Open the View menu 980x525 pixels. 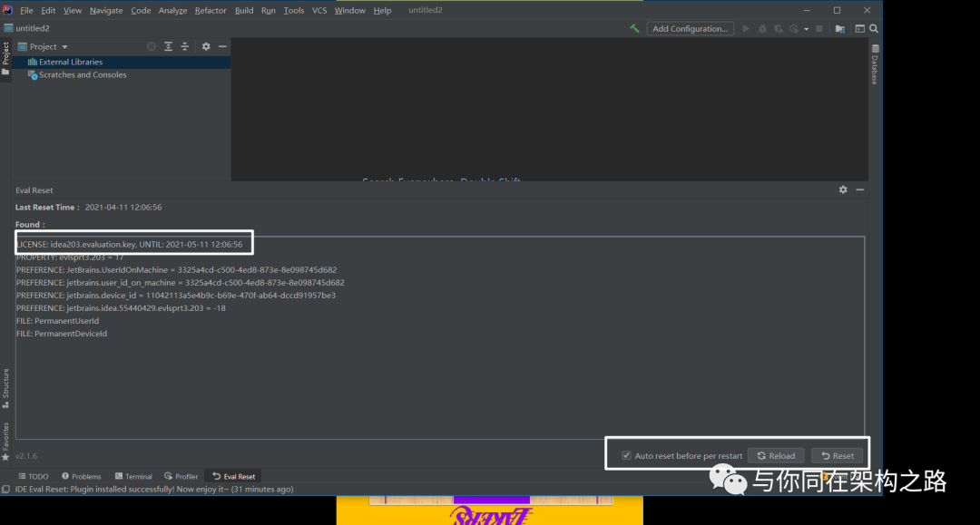[73, 11]
